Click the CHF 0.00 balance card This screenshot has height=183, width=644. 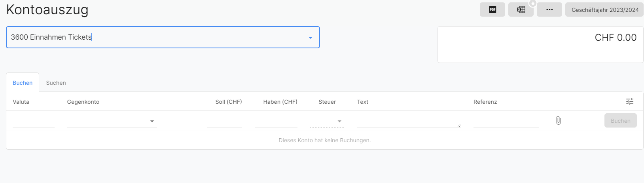pos(540,44)
